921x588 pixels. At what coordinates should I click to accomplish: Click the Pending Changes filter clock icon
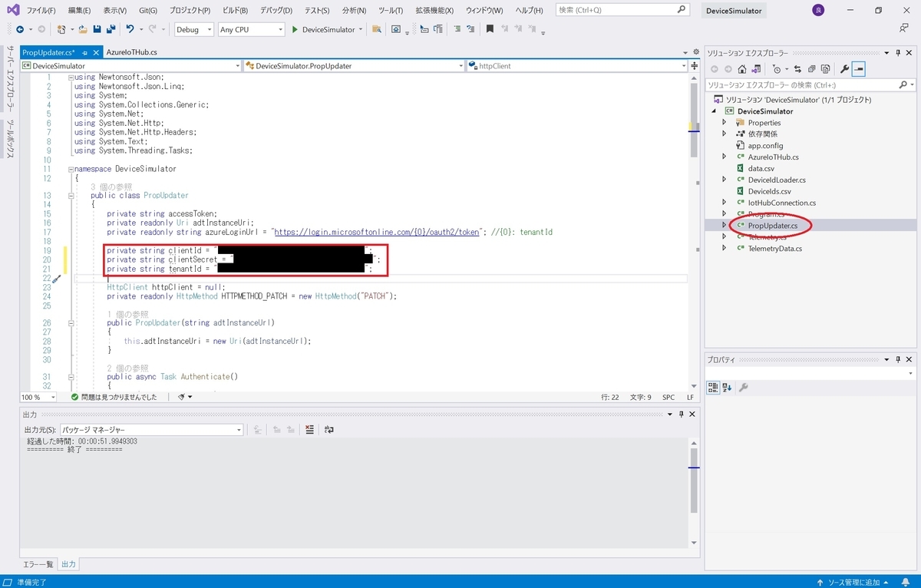(777, 69)
